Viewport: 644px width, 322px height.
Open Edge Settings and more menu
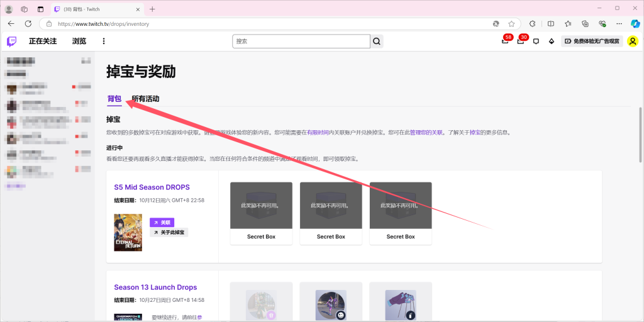(x=619, y=24)
